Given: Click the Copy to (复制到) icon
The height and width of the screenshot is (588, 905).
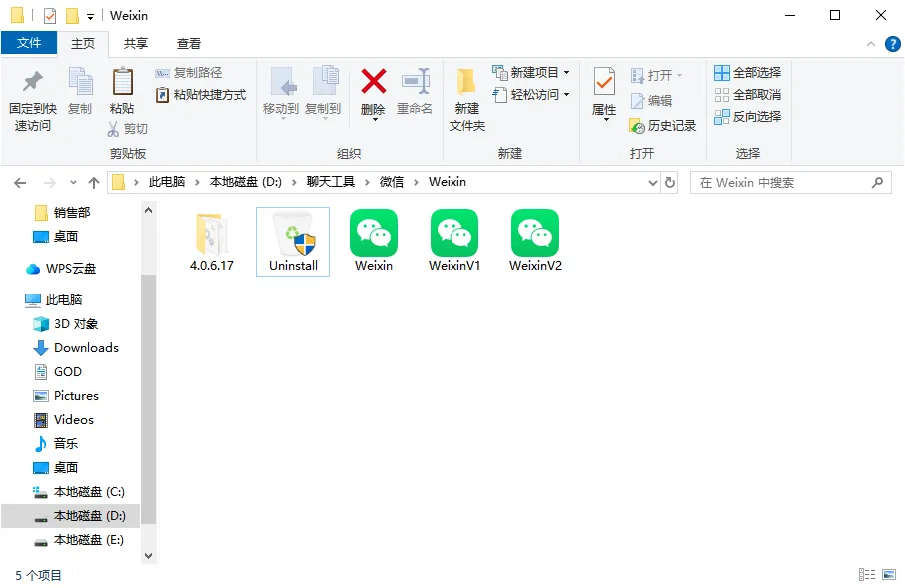Looking at the screenshot, I should (325, 81).
